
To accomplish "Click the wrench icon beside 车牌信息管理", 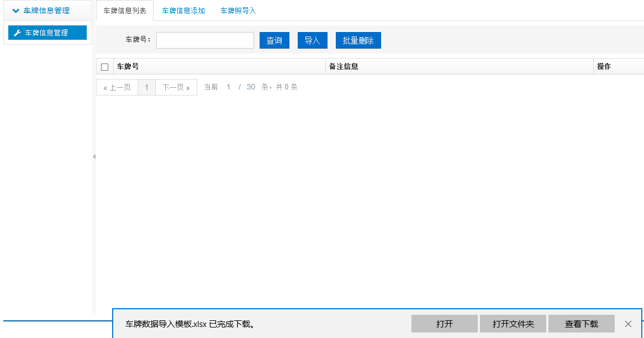I will [x=17, y=33].
